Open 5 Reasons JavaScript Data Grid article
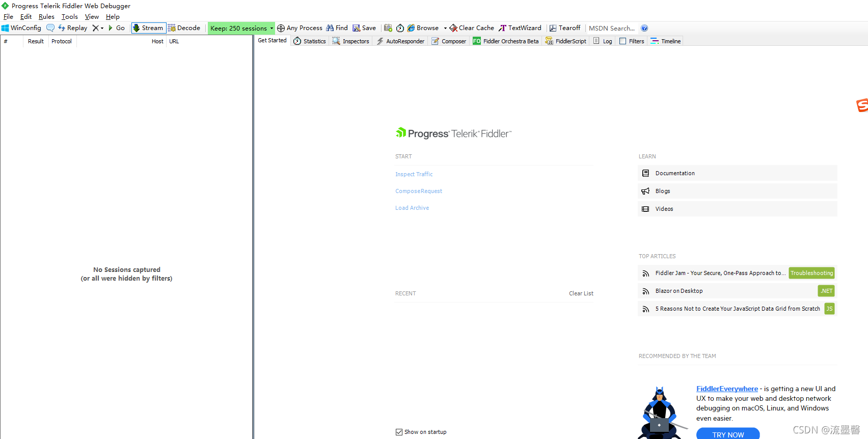The width and height of the screenshot is (868, 439). click(738, 309)
